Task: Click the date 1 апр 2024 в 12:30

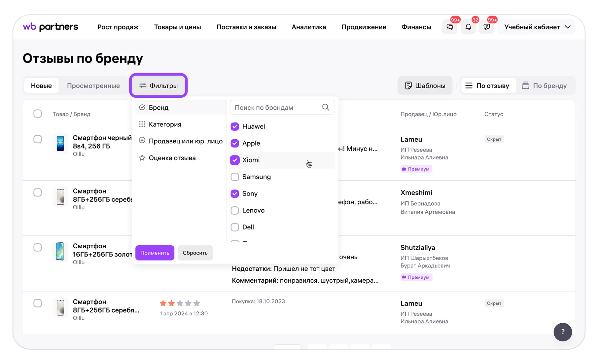Action: 183,313
